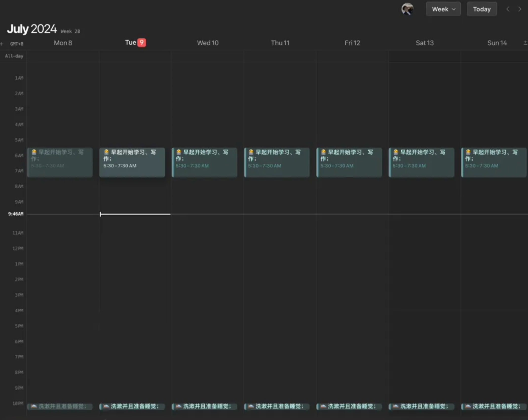Click plus icon beside GMT+8
528x420 pixels.
(2, 44)
